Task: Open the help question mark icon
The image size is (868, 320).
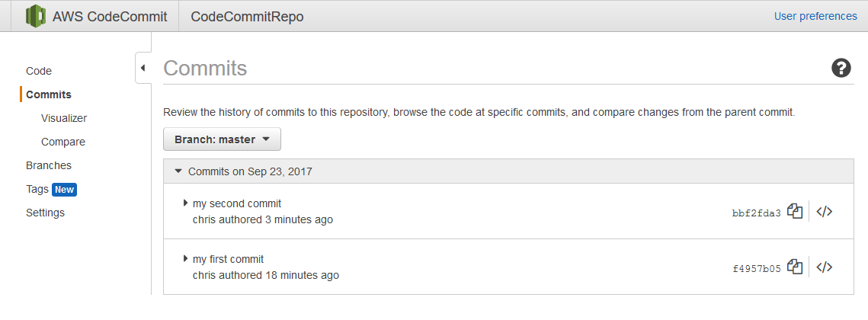Action: (x=841, y=68)
